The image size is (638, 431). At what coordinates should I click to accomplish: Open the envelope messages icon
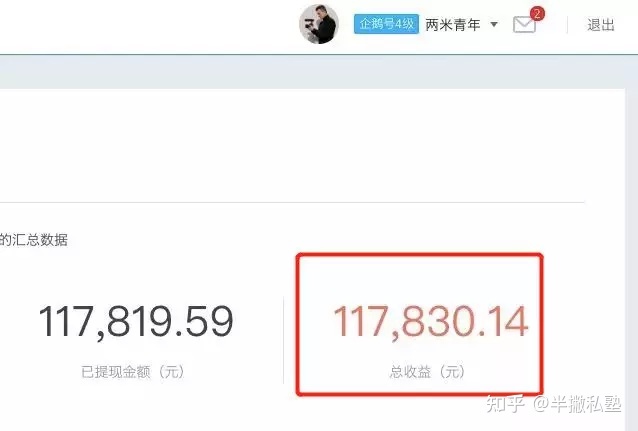524,25
